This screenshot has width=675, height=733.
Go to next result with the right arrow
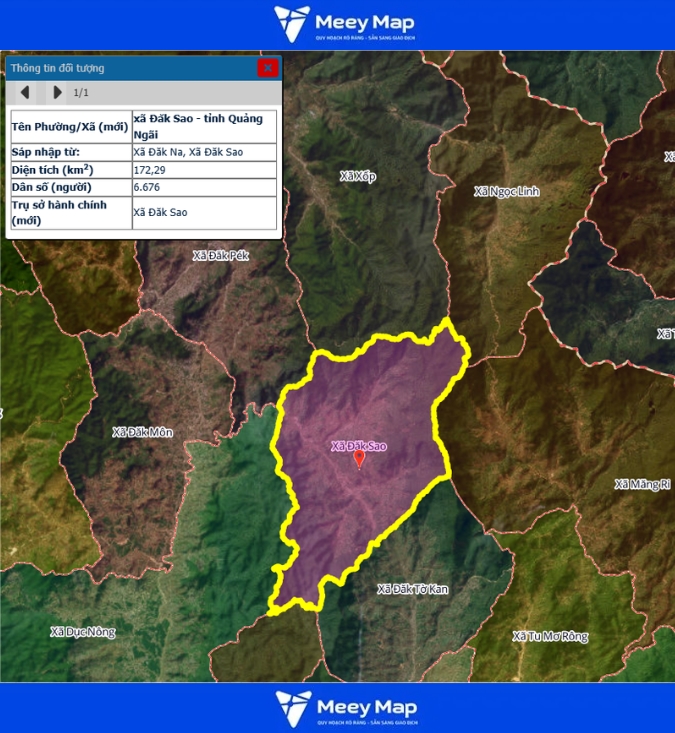coord(57,93)
